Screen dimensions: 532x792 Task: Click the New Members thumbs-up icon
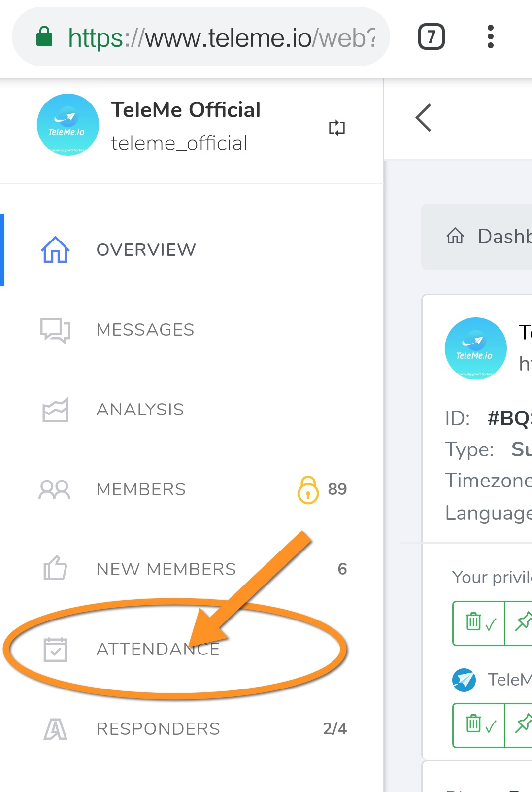pos(55,568)
